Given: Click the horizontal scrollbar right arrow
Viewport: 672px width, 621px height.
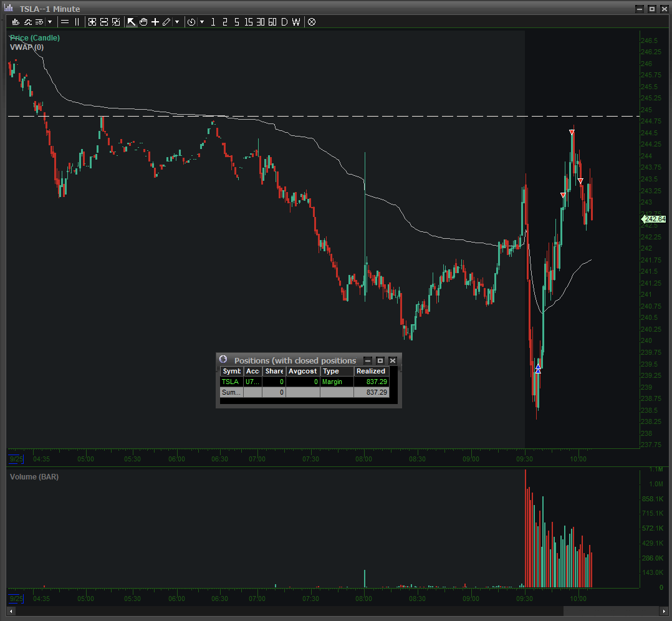Looking at the screenshot, I should (664, 611).
